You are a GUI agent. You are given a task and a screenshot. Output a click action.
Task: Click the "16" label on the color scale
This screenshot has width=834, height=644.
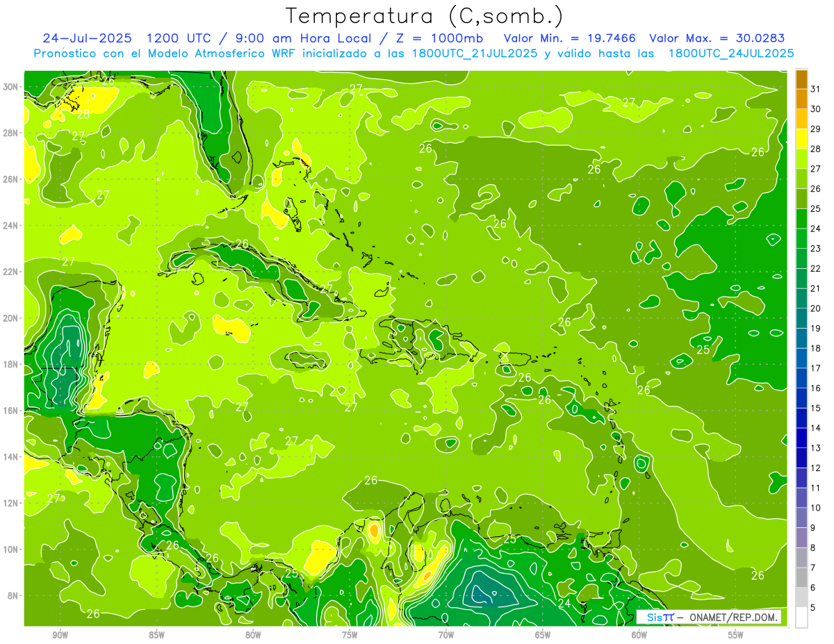coord(815,388)
